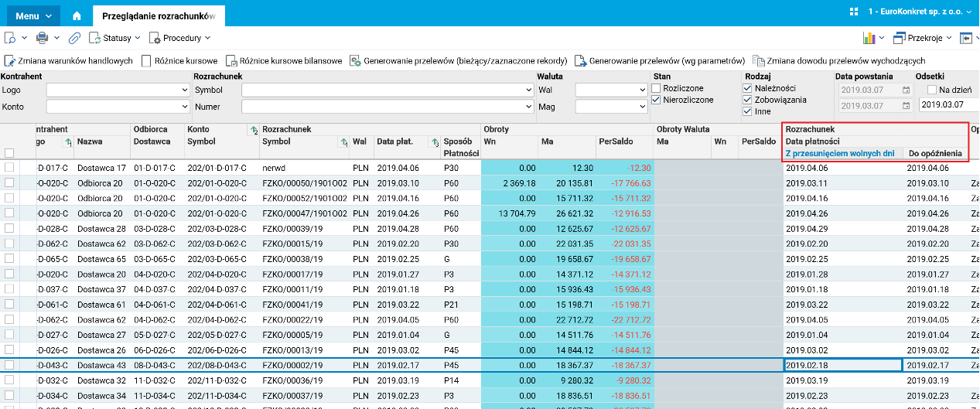Open the bar chart icon

[x=869, y=37]
